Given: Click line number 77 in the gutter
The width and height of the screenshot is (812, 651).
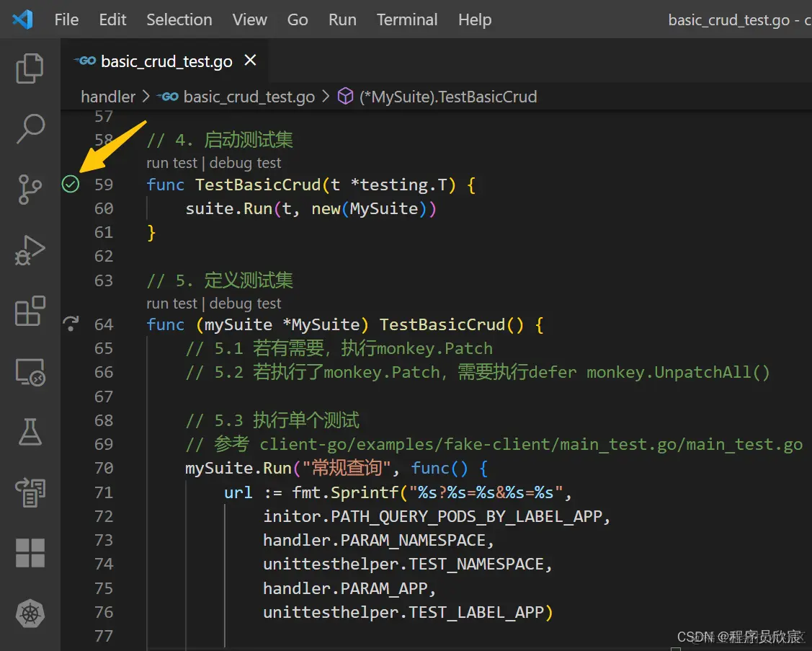Looking at the screenshot, I should [x=104, y=636].
